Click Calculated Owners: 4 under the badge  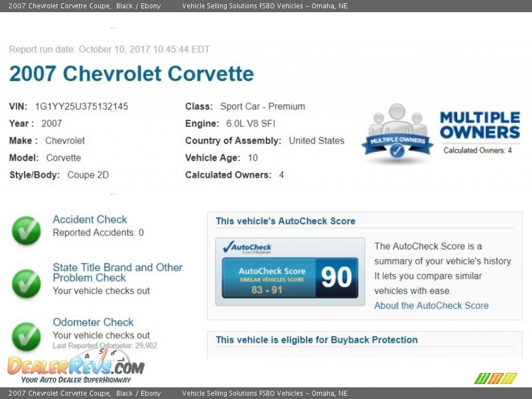coord(478,150)
